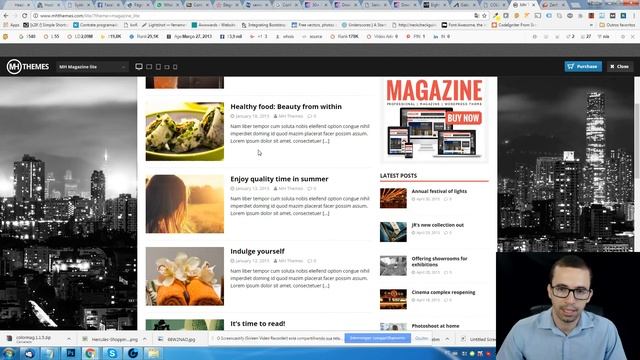Screen dimensions: 640x360
Task: Click the browser reload button
Action: click(24, 16)
